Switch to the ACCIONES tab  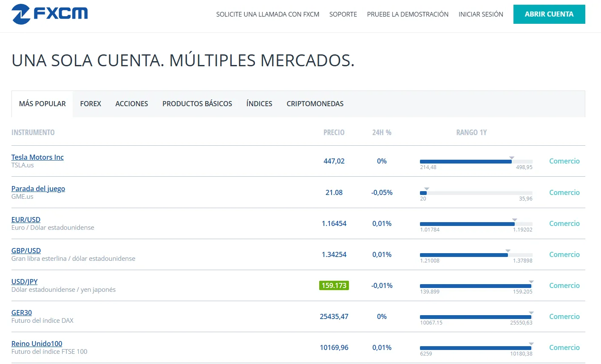pos(132,104)
